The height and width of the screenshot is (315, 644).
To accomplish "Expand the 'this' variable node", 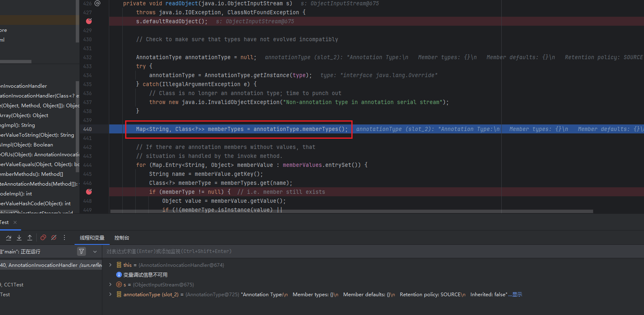I will click(x=110, y=265).
